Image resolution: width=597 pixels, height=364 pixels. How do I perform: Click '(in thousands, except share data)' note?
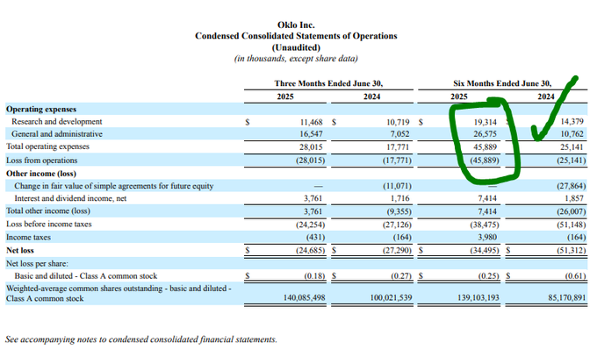pyautogui.click(x=296, y=59)
